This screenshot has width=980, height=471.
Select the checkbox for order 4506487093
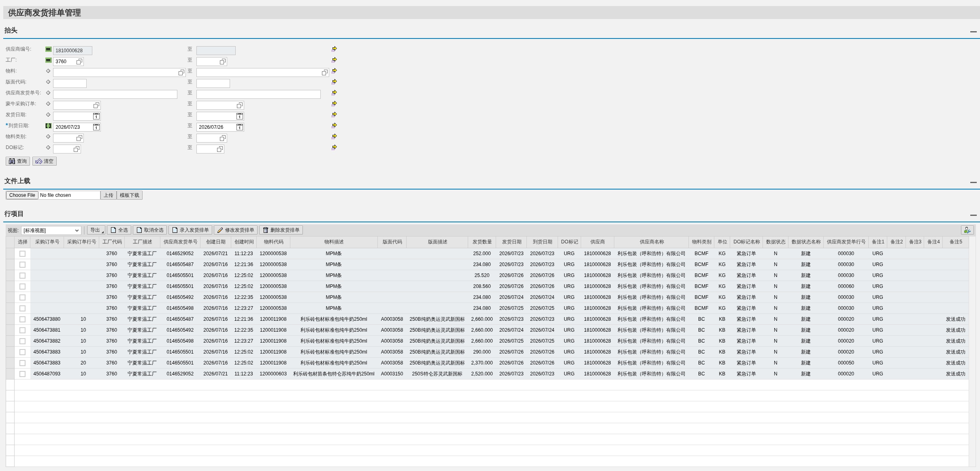click(23, 374)
